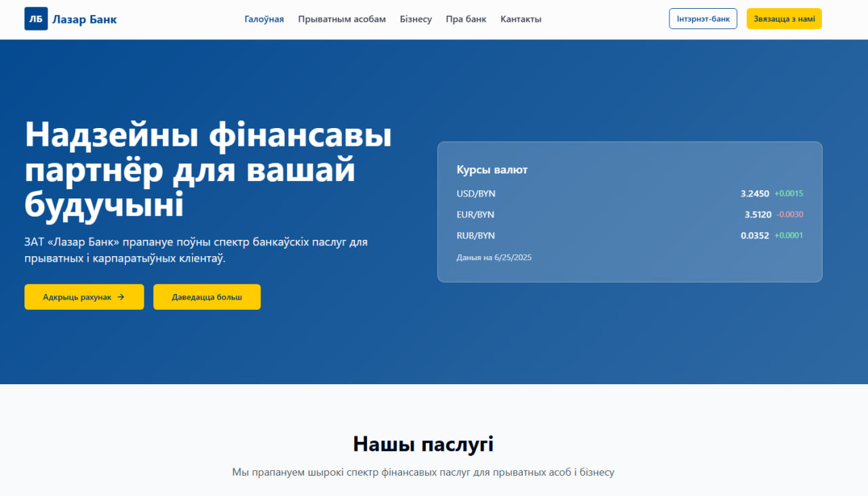Navigate to the Бізнесу page

tap(416, 19)
